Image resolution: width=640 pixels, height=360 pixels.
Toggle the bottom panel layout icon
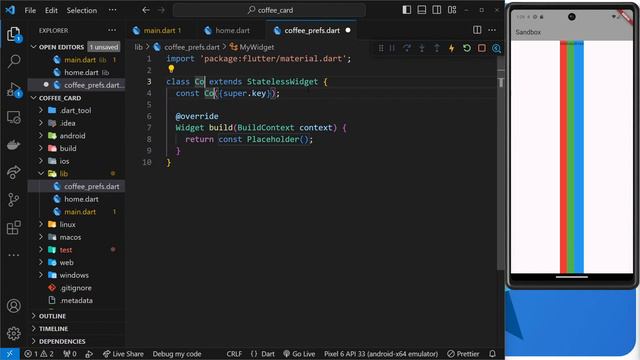pos(422,10)
